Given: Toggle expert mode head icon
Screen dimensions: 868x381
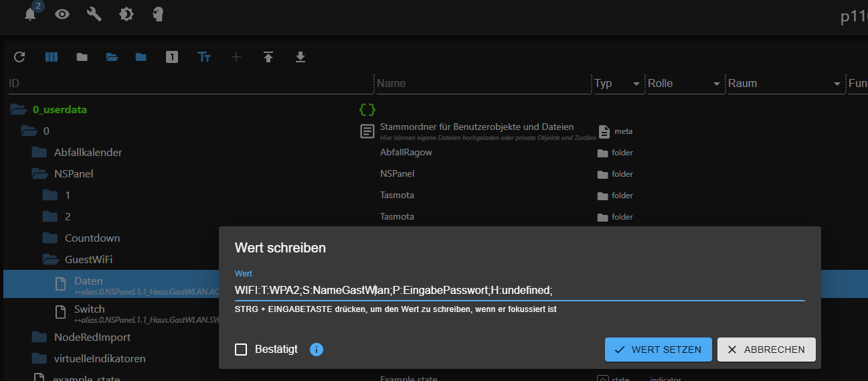Looking at the screenshot, I should [158, 14].
